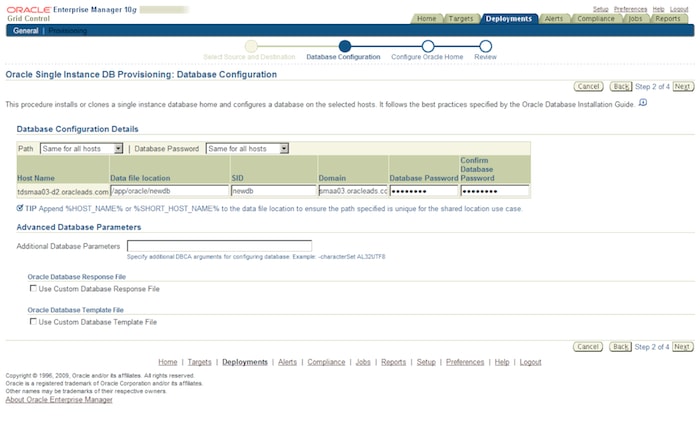Open About Oracle Enterprise Manager link
The width and height of the screenshot is (700, 422).
tap(59, 400)
